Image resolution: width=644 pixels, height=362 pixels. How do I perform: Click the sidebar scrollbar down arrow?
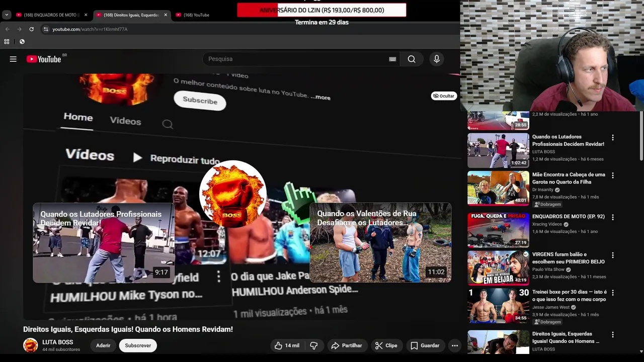point(641,351)
